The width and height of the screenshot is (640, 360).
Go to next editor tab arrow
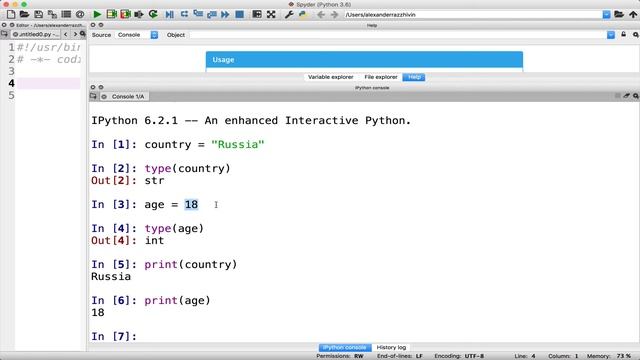(75, 34)
